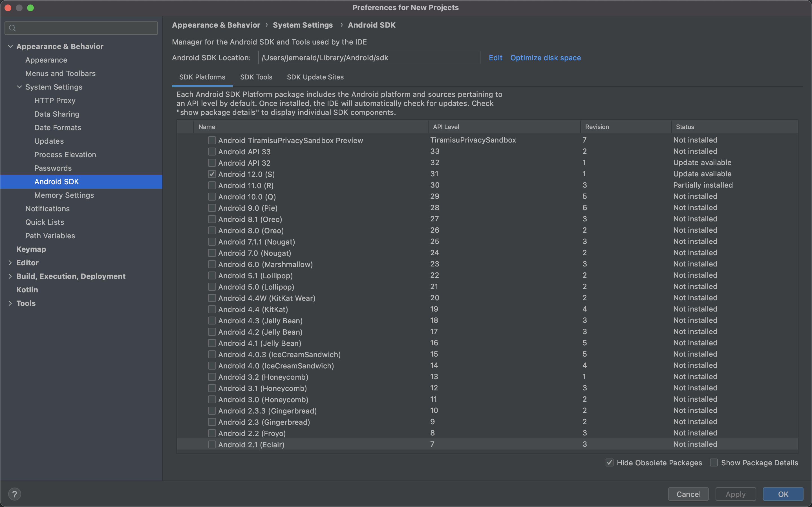This screenshot has width=812, height=507.
Task: Expand the Build, Execution, Deployment section
Action: point(10,276)
